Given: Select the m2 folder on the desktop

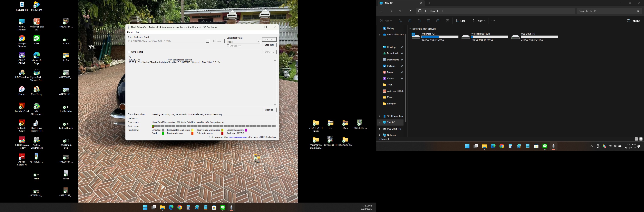Looking at the screenshot, I should pyautogui.click(x=330, y=124).
